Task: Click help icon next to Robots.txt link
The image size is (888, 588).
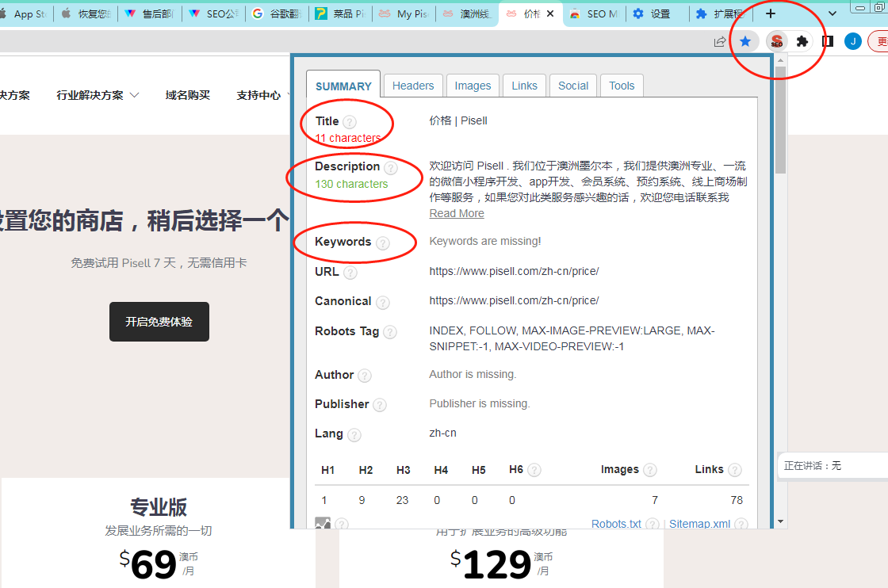Action: tap(653, 524)
